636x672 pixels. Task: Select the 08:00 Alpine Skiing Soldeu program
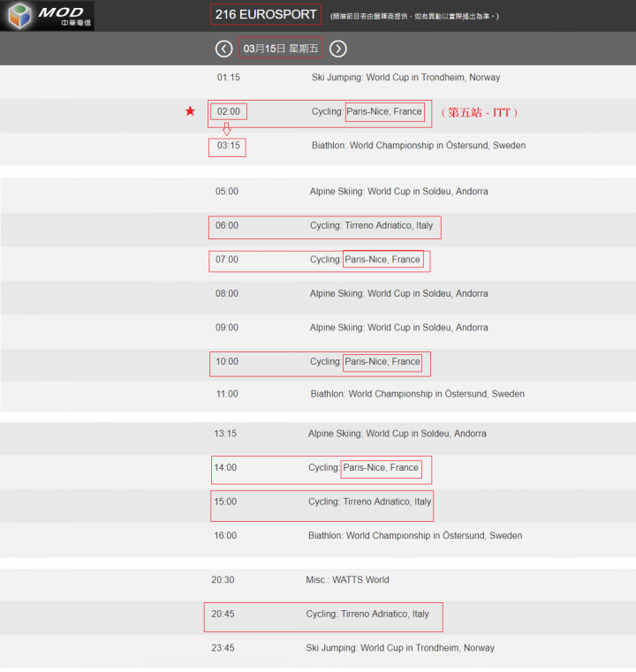pos(399,293)
